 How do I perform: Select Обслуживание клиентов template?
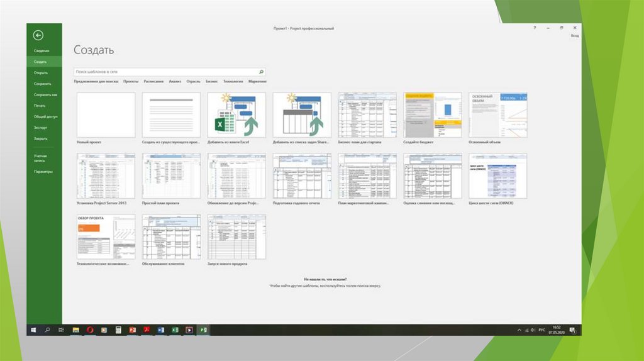tap(171, 240)
